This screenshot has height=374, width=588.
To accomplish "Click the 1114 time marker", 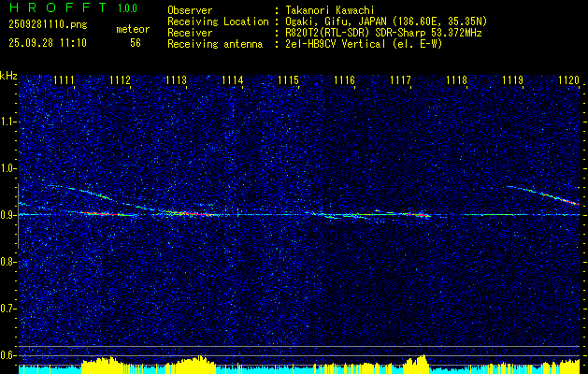I will 233,79.
